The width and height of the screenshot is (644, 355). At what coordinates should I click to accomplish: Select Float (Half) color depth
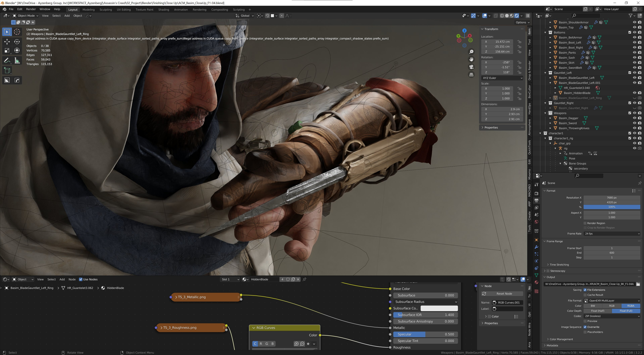pyautogui.click(x=597, y=311)
